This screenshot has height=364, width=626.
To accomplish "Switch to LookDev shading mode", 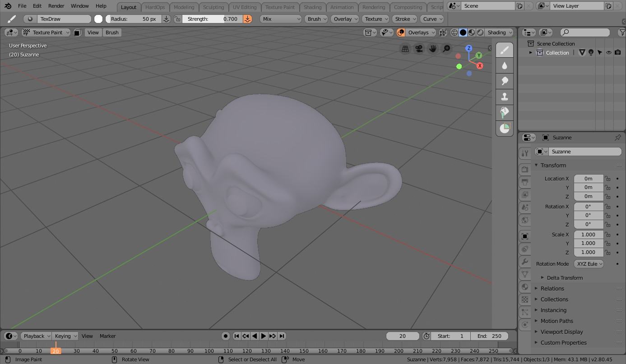I will (x=472, y=32).
